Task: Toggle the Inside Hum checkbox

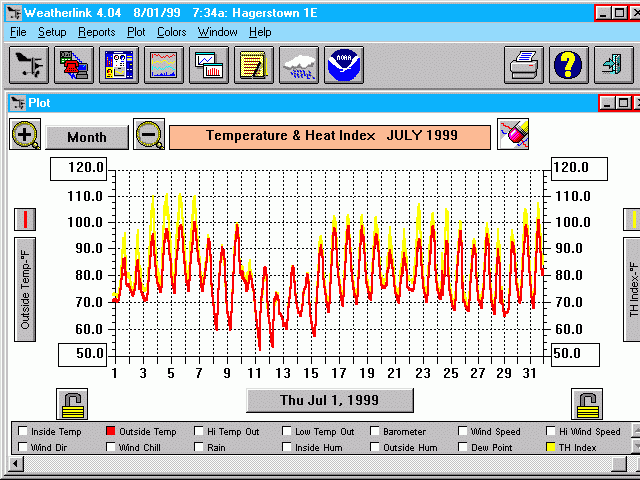Action: [287, 447]
